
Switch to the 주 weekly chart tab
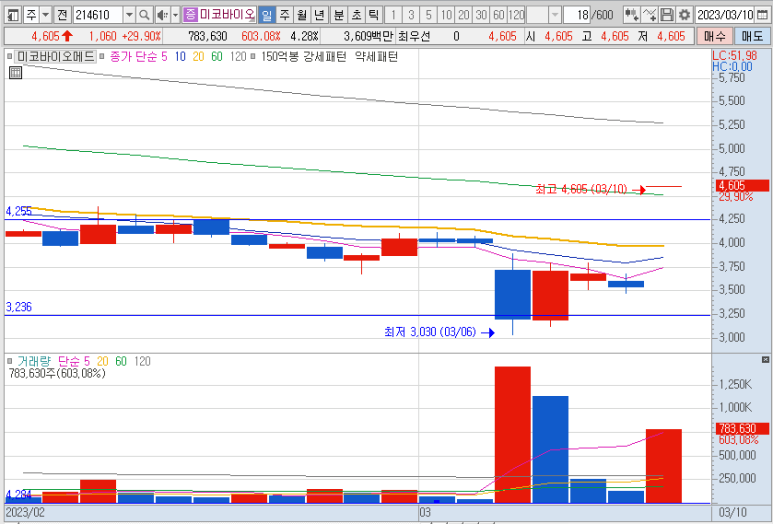pyautogui.click(x=284, y=15)
